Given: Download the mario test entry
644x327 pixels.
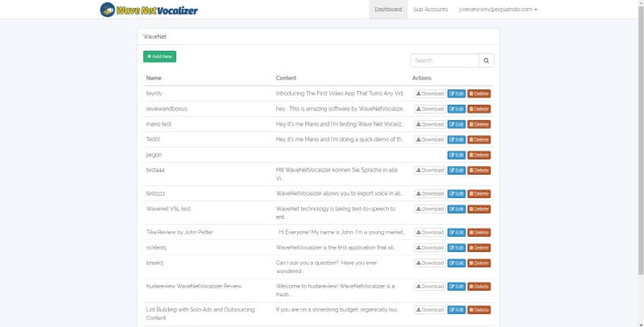Looking at the screenshot, I should (x=430, y=125).
